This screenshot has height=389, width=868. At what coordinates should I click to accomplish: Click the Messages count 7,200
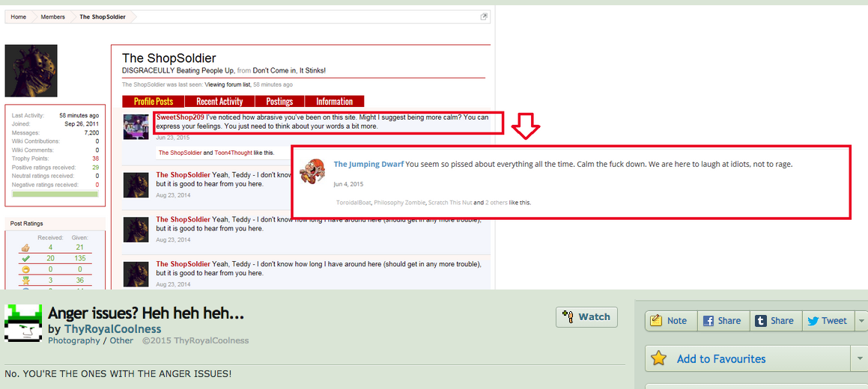pos(92,133)
